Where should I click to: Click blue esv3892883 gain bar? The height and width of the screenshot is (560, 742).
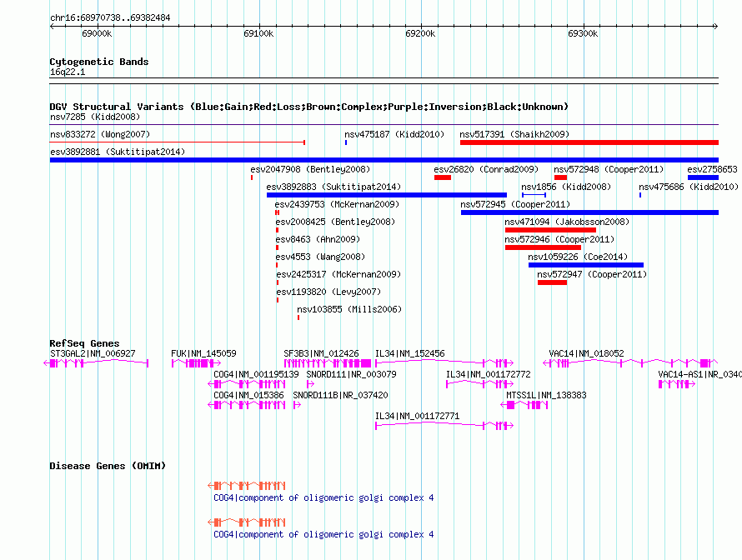(387, 195)
